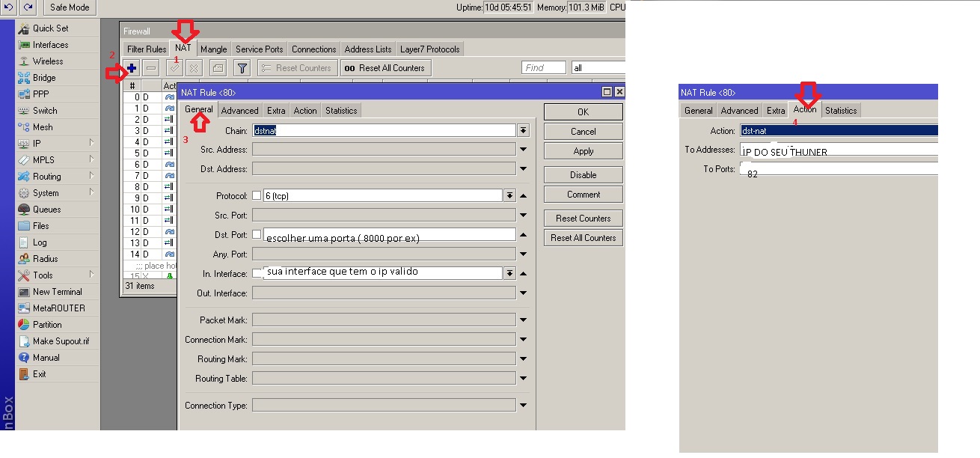This screenshot has width=980, height=458.
Task: Click the comment note icon in Firewall toolbar
Action: (x=218, y=67)
